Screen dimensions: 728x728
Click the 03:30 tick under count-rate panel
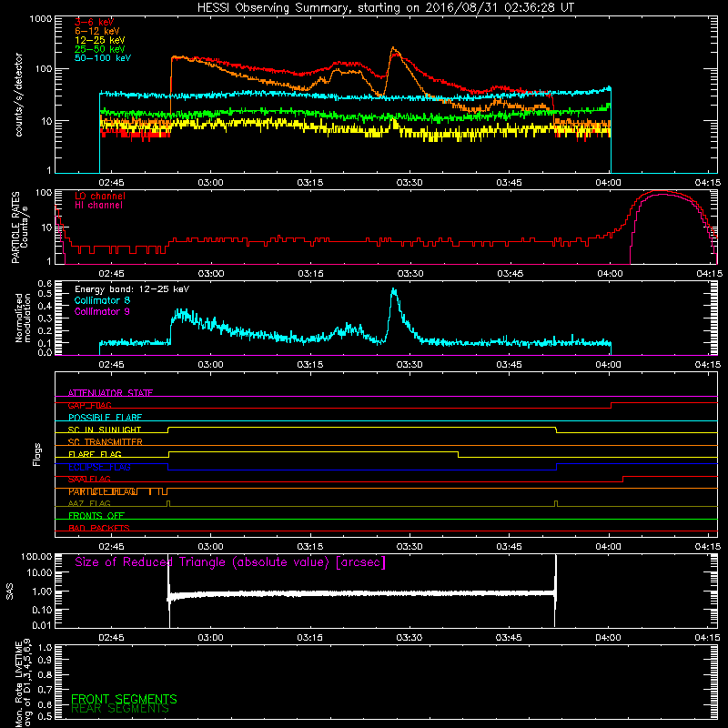pos(409,183)
